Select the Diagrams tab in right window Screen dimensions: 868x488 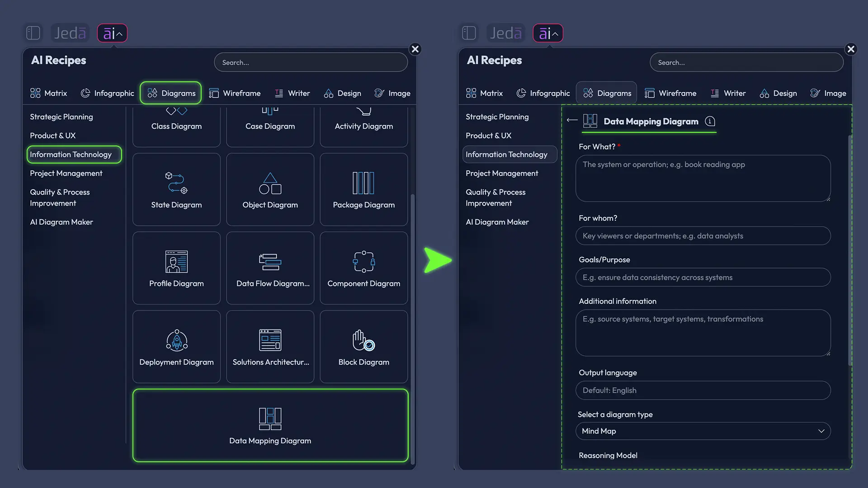click(x=607, y=93)
